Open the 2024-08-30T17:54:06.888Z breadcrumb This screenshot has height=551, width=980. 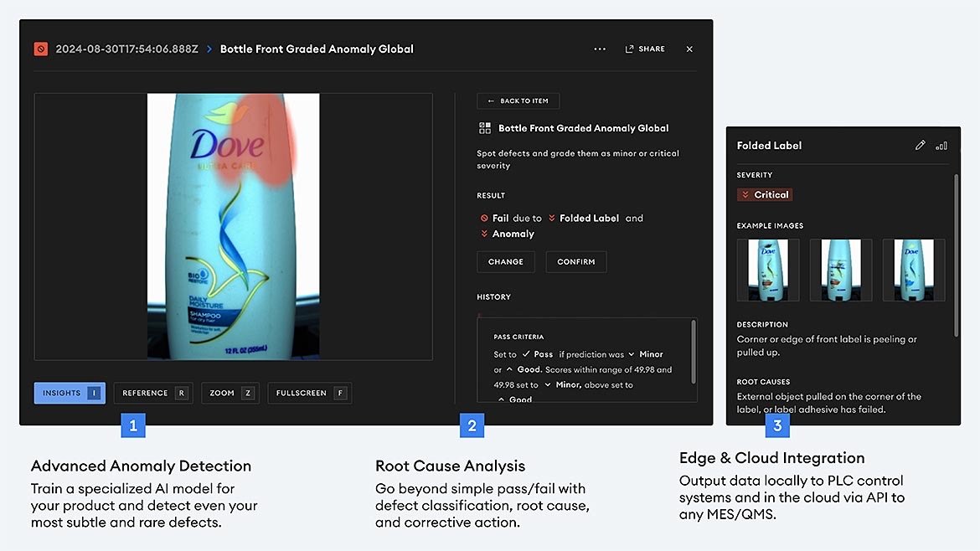pos(126,49)
